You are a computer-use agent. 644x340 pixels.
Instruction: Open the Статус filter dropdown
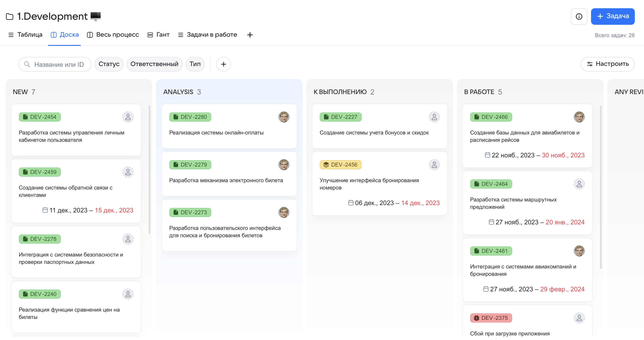pyautogui.click(x=109, y=64)
